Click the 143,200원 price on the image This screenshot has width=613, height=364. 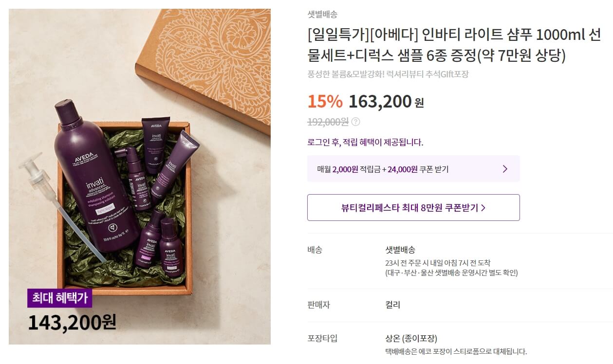pos(72,322)
